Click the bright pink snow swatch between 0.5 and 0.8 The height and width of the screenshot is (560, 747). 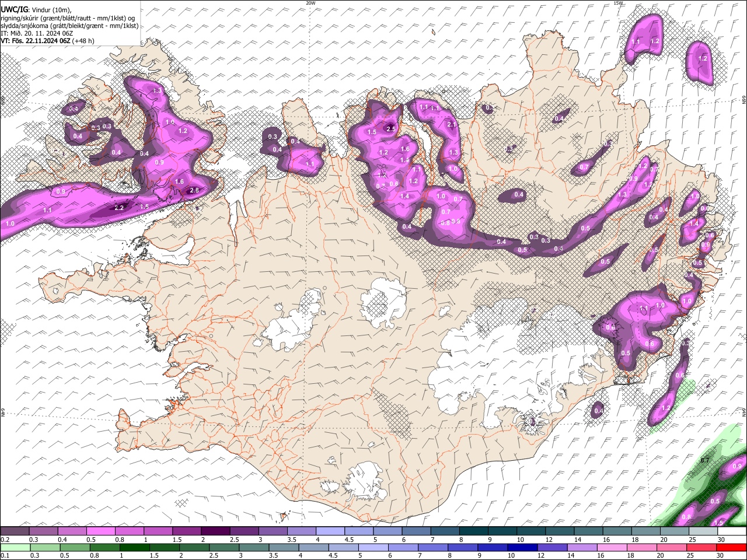[100, 531]
